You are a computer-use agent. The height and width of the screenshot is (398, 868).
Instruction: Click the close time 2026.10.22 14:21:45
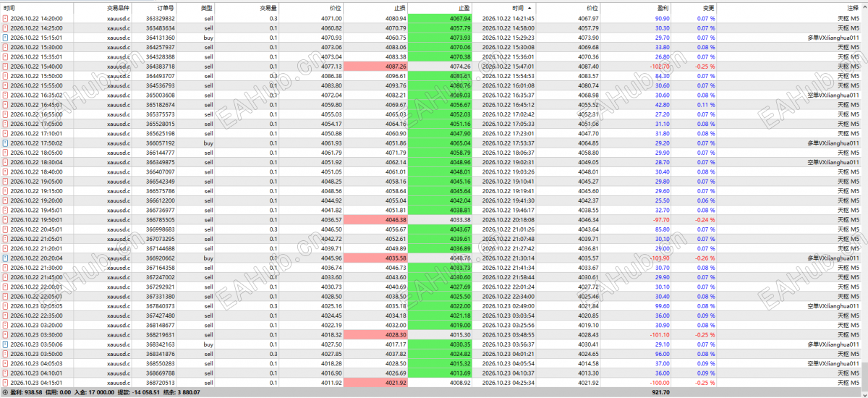[x=508, y=18]
